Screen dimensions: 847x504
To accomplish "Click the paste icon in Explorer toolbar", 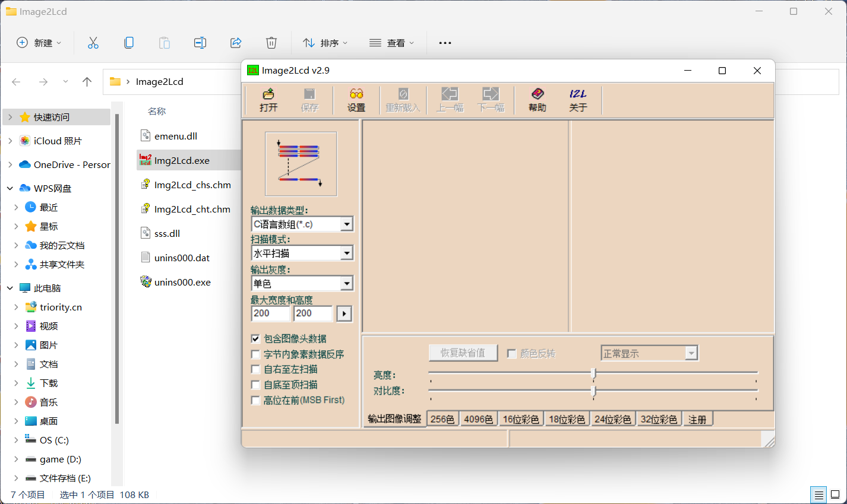I will point(165,43).
